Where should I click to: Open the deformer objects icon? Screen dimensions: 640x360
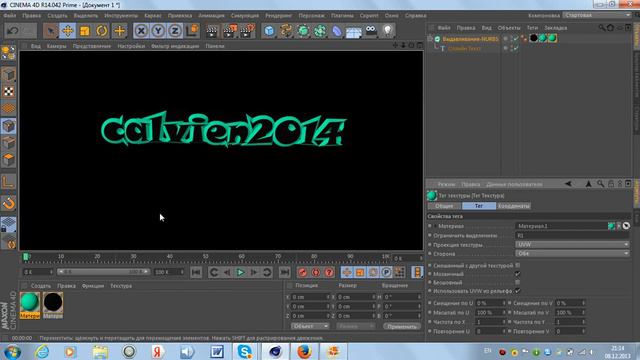click(x=337, y=31)
